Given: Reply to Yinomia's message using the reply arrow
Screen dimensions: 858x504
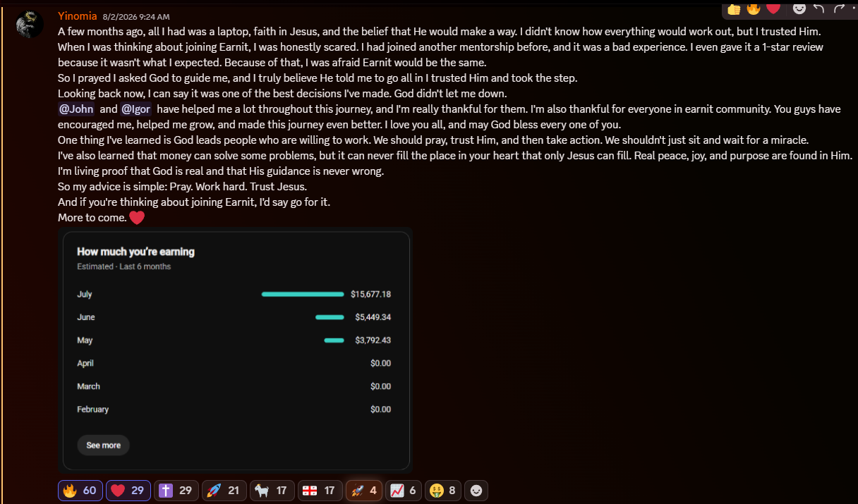Looking at the screenshot, I should 819,9.
